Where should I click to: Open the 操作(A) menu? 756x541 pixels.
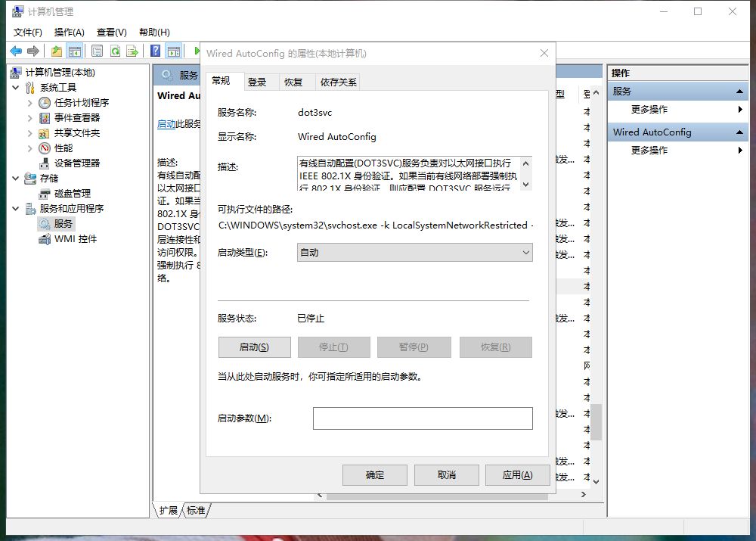(x=69, y=33)
